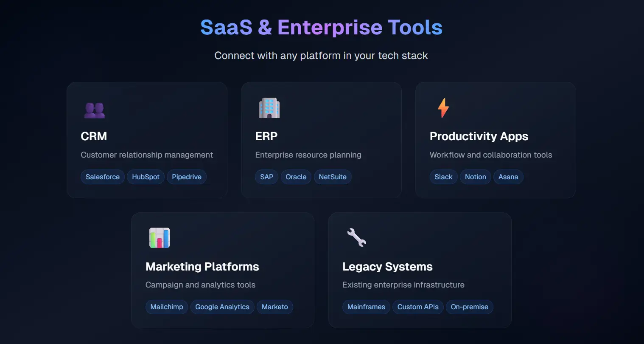644x344 pixels.
Task: Click the Marketing Platforms heading
Action: (x=202, y=267)
